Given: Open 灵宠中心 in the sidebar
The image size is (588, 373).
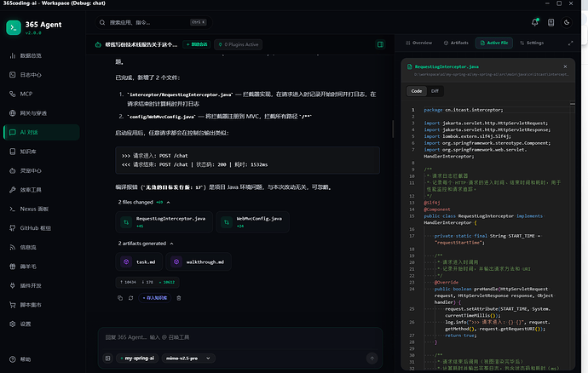Looking at the screenshot, I should click(x=41, y=170).
